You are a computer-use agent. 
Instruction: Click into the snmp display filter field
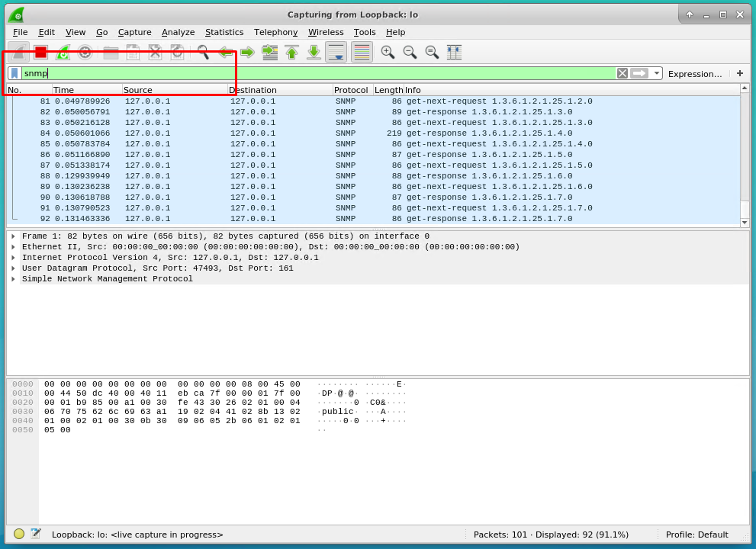pos(318,73)
